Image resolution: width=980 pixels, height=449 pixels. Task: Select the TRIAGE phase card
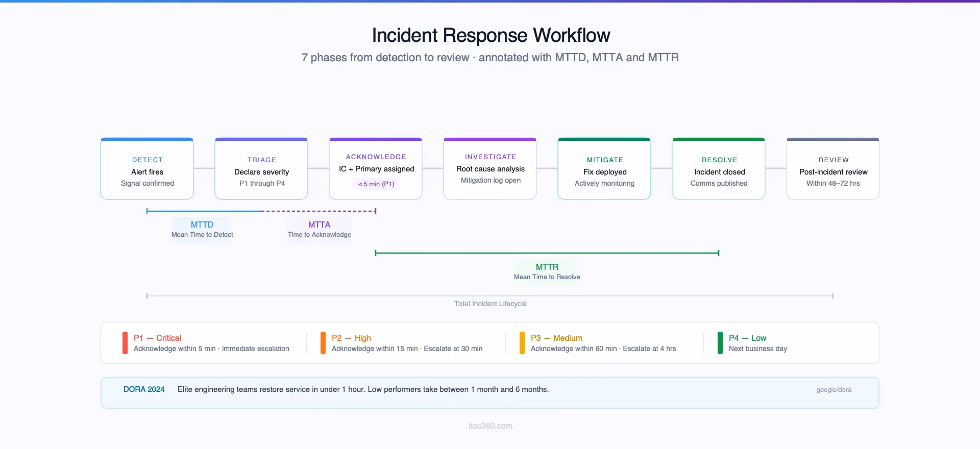click(x=261, y=168)
